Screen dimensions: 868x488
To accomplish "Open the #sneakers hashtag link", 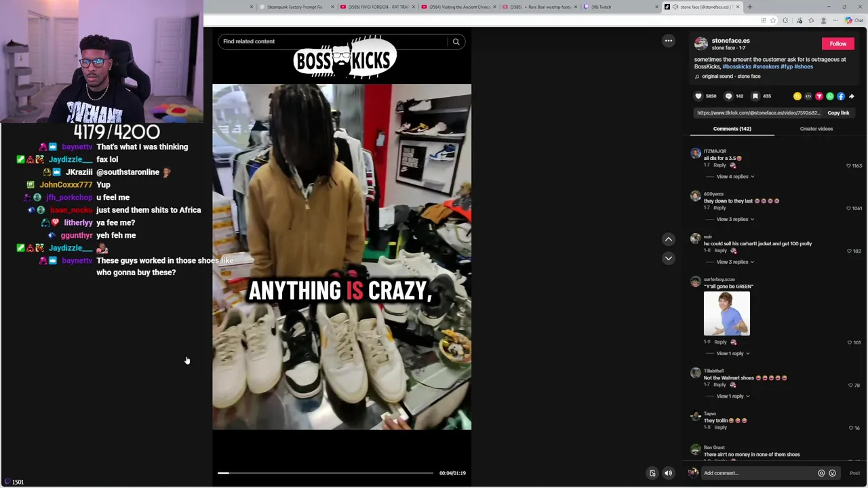I will coord(766,66).
